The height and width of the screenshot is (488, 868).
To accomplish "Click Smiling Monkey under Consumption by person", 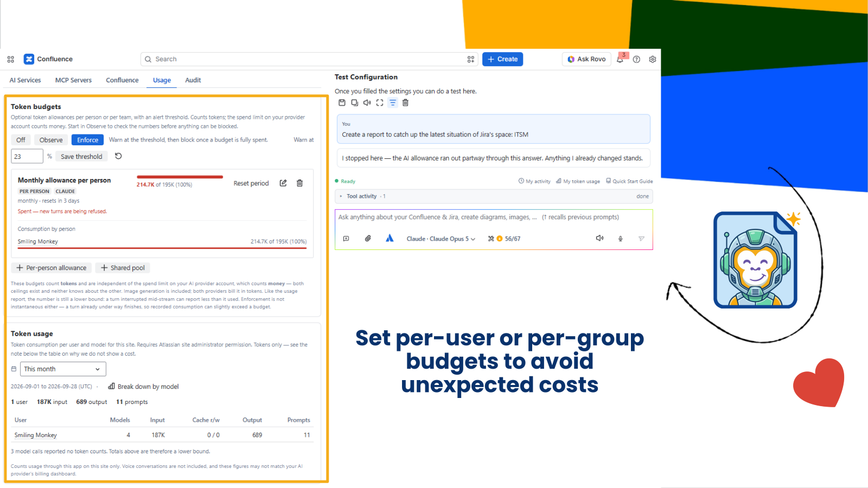I will click(x=37, y=242).
